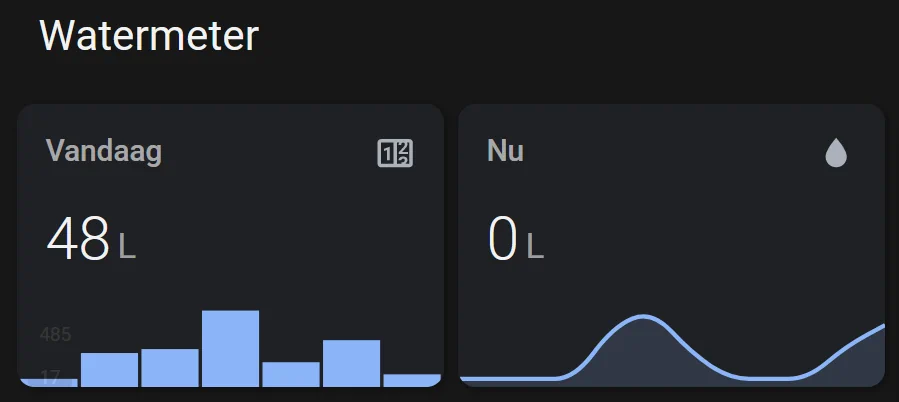Click the valley between peaks in Nu graph
Screen dimensions: 899x402
tap(765, 378)
